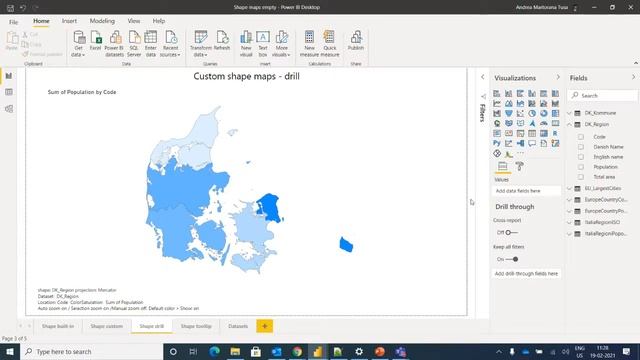
Task: Open Recent sources dropdown
Action: 170,43
